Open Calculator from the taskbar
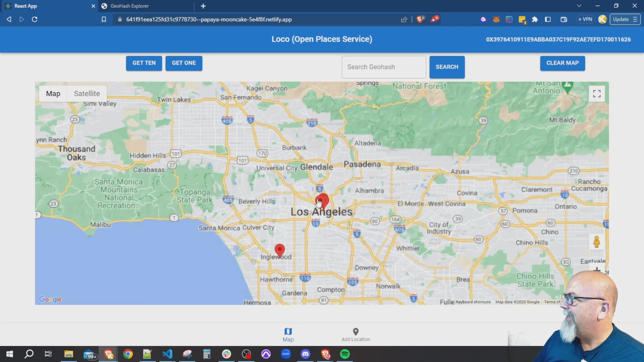The height and width of the screenshot is (362, 644). click(207, 354)
